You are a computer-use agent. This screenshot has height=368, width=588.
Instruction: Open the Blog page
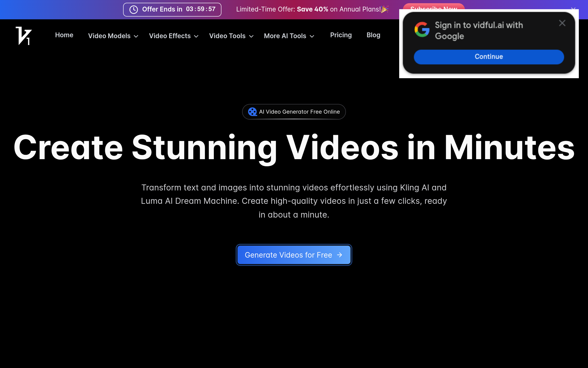pyautogui.click(x=373, y=35)
